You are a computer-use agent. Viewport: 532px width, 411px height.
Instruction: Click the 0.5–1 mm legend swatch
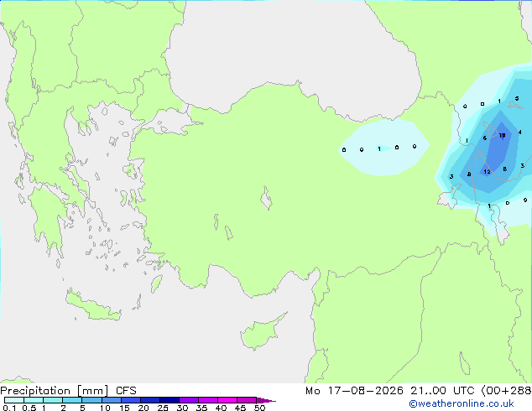(34, 400)
